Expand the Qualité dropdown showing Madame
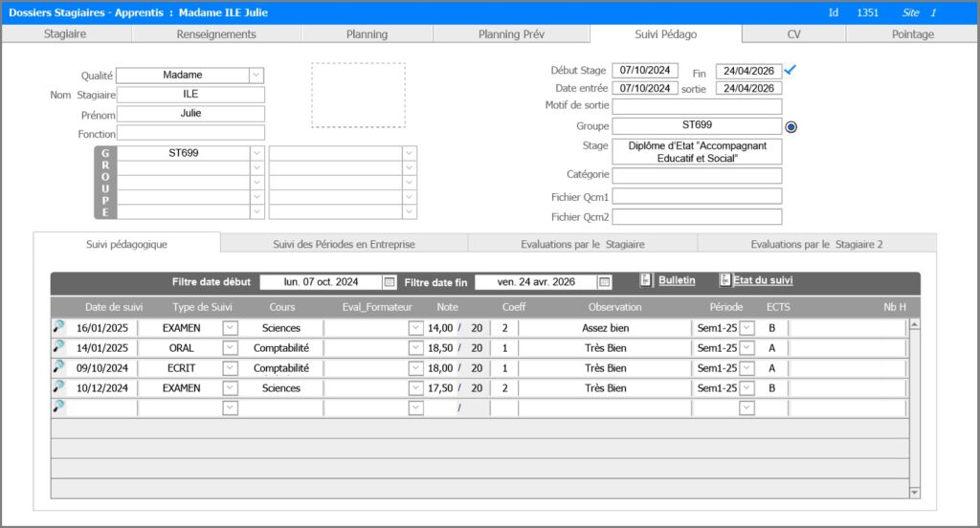Screen dimensions: 980x528 tap(256, 75)
